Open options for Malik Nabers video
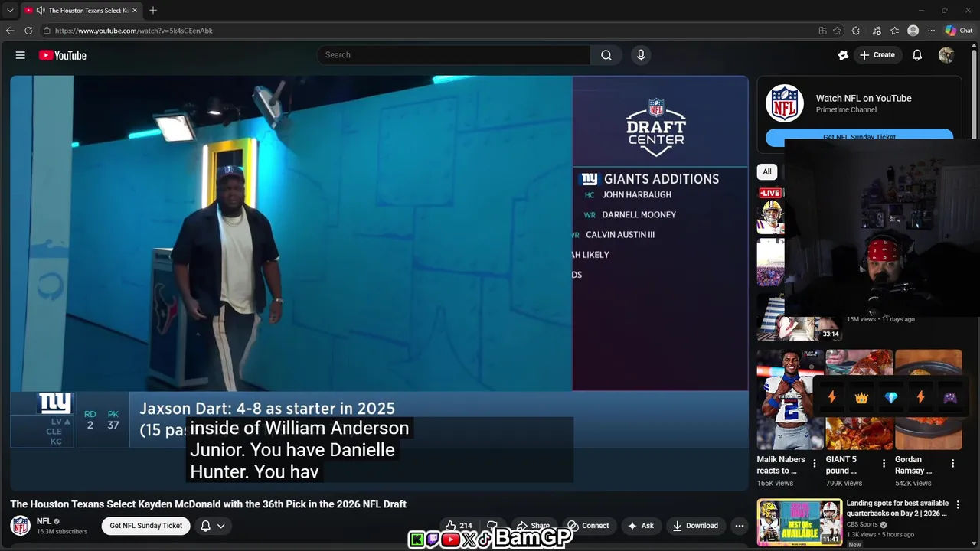The image size is (980, 551). coord(815,464)
